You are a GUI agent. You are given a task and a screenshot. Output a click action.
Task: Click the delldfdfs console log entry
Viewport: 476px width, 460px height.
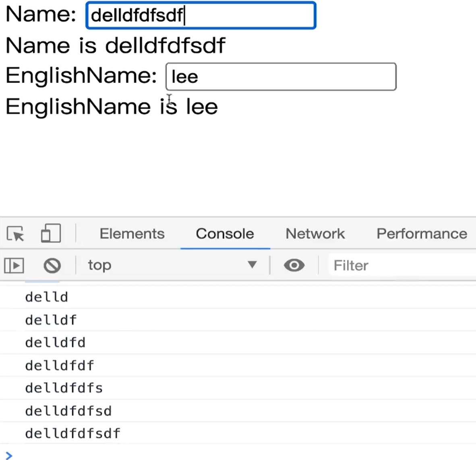tap(64, 388)
